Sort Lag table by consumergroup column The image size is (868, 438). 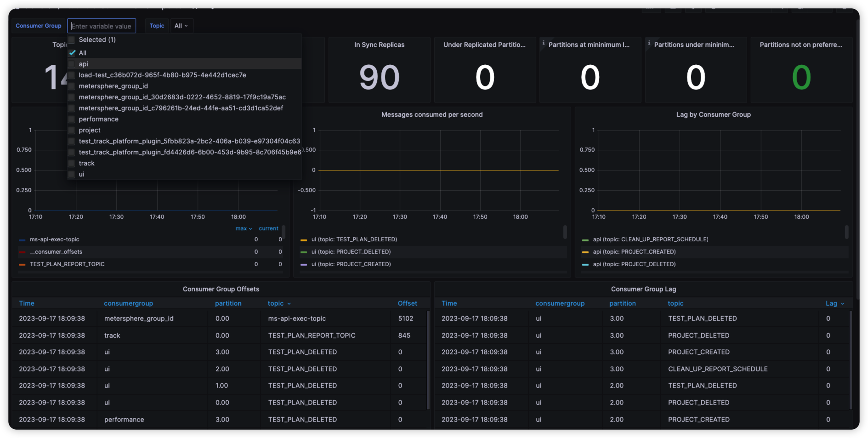click(560, 303)
